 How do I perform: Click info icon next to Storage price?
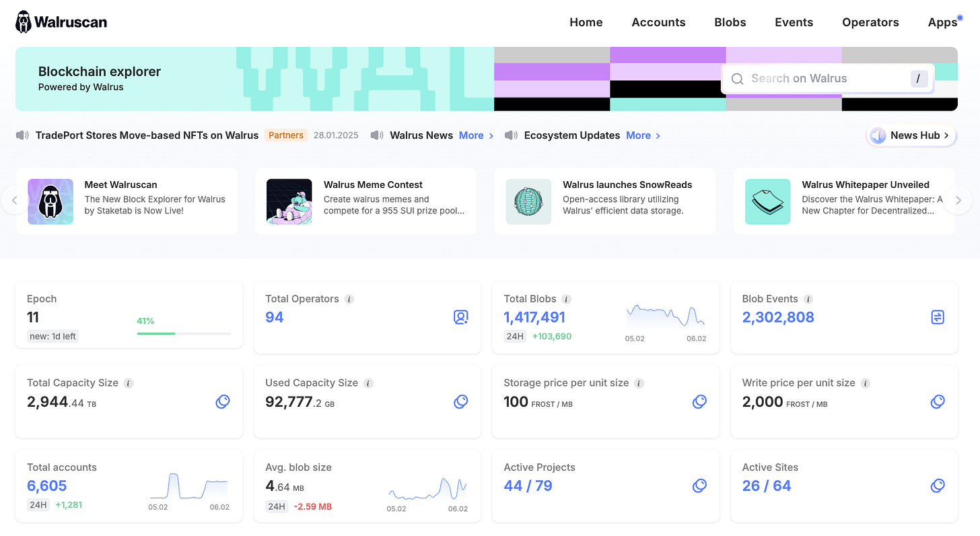639,383
